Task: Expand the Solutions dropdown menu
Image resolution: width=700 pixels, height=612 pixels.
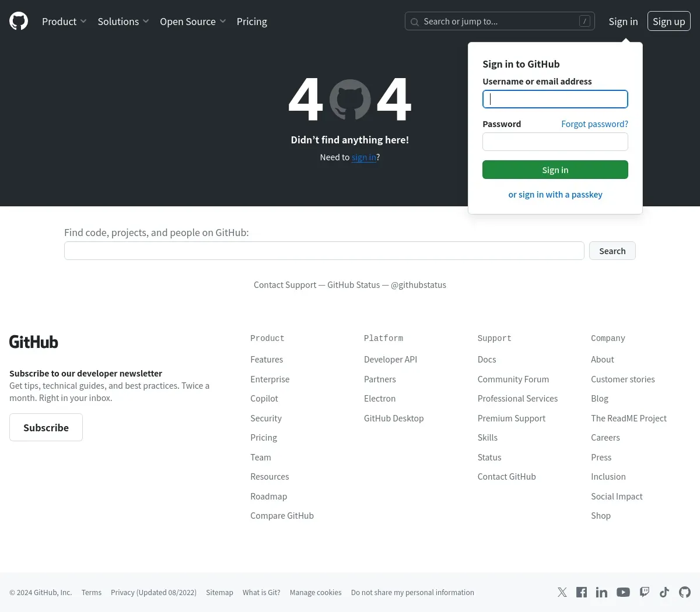Action: (x=123, y=22)
